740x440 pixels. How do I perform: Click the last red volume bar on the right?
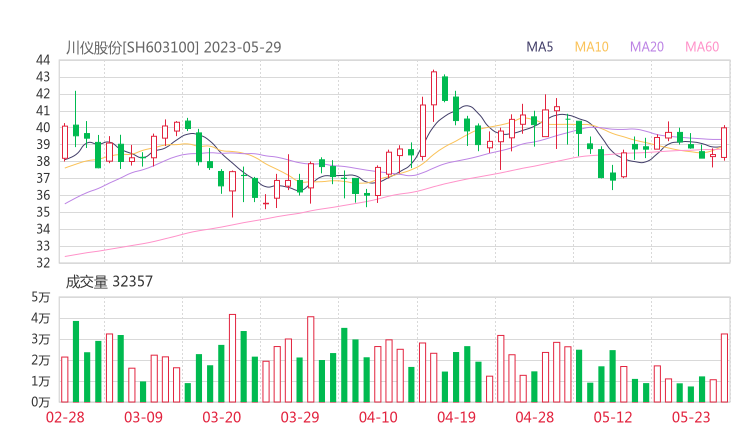click(x=724, y=368)
